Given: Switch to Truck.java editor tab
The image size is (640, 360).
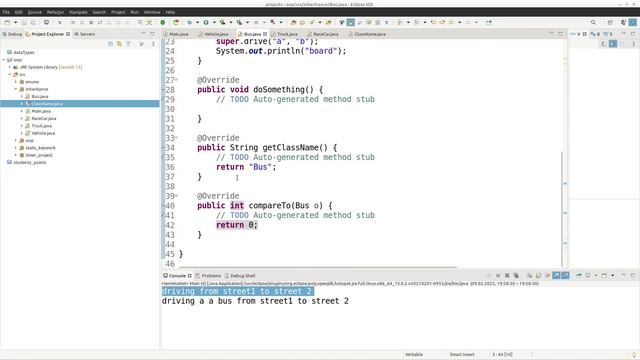Looking at the screenshot, I should (284, 34).
